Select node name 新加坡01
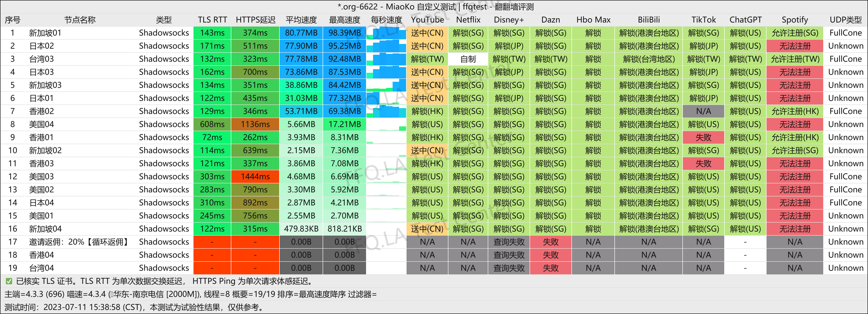Image resolution: width=868 pixels, height=314 pixels. pyautogui.click(x=45, y=33)
